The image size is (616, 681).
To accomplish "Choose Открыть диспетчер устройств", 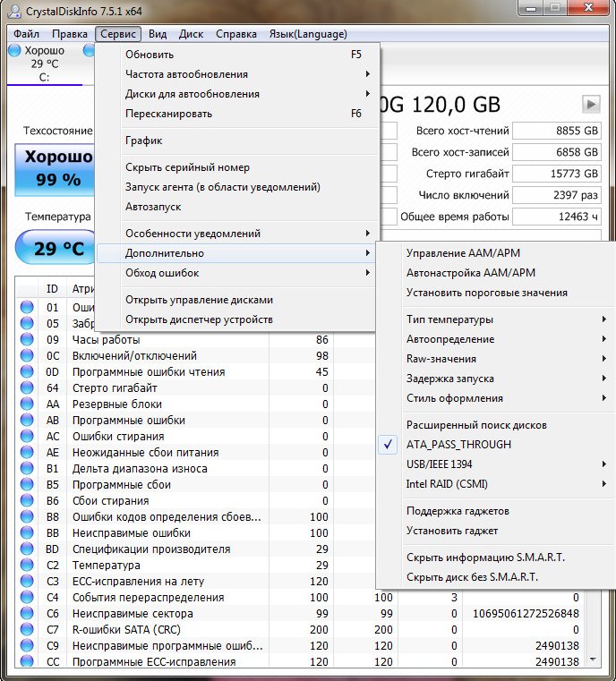I will pyautogui.click(x=236, y=319).
